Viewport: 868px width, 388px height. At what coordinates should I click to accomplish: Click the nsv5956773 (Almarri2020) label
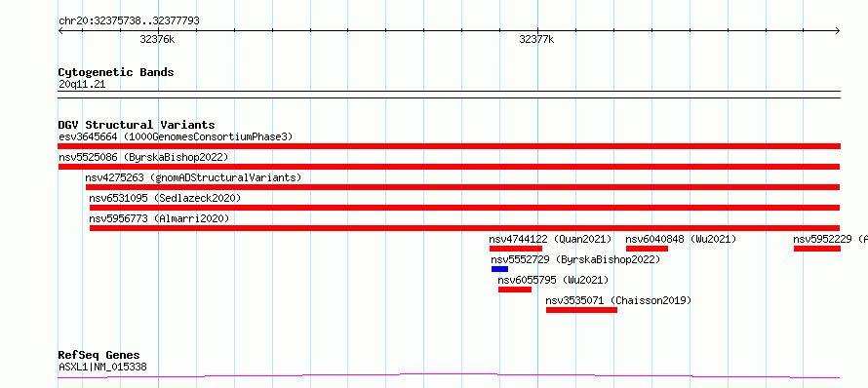[x=159, y=218]
